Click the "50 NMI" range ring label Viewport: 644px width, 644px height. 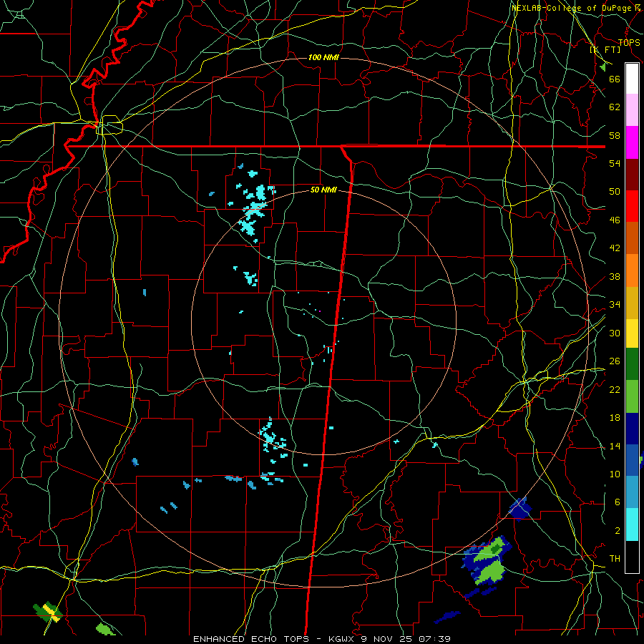point(323,190)
